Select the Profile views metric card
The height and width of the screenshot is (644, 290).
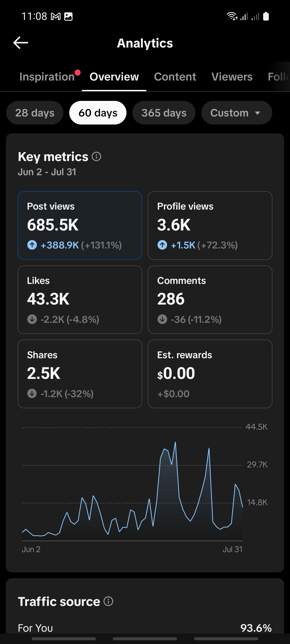(210, 225)
